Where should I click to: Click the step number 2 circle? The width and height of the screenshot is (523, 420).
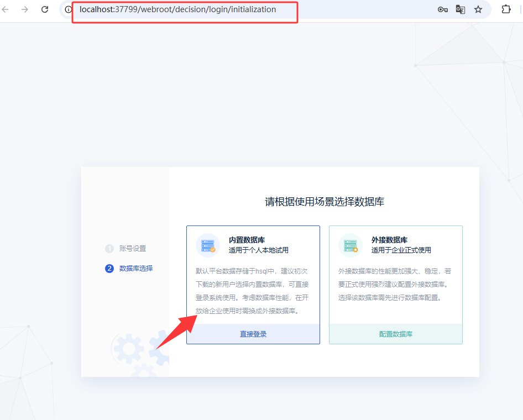point(109,269)
